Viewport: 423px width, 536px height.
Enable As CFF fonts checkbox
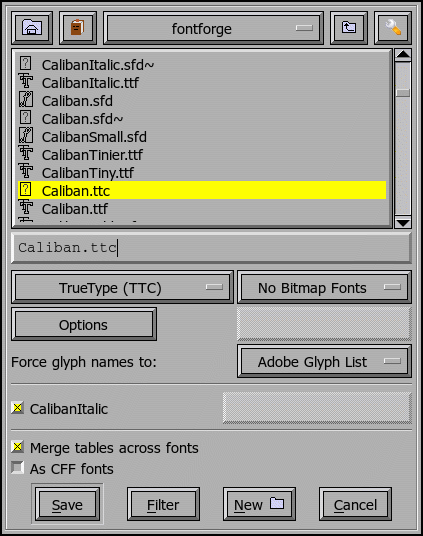point(17,468)
